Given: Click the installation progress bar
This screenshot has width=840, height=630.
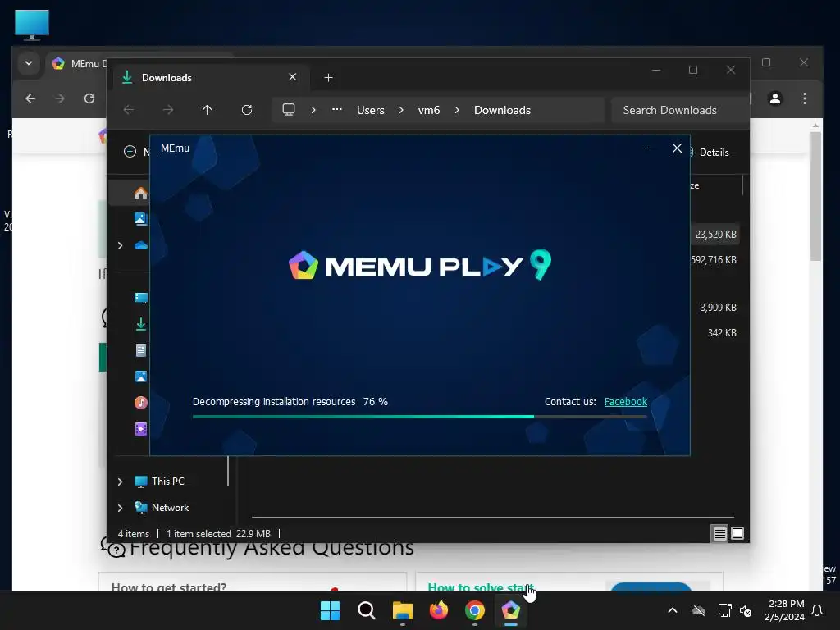Looking at the screenshot, I should (419, 417).
